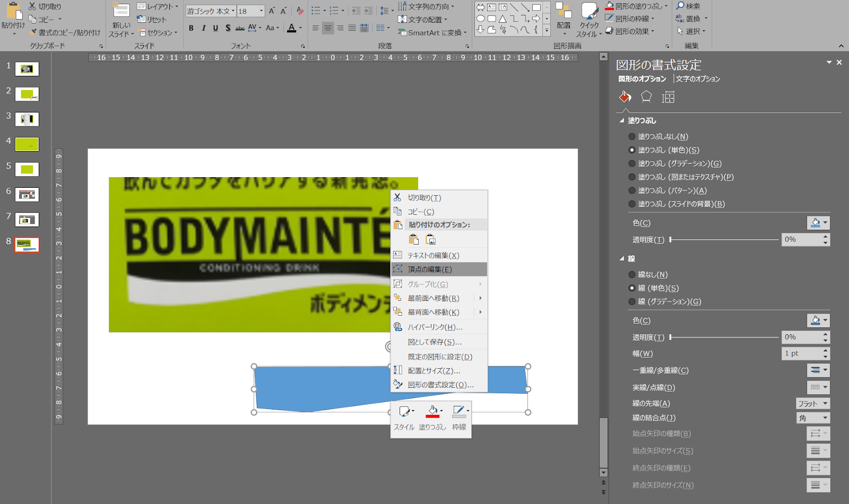Select 塗りつぶしなし(N) radio option
849x504 pixels.
click(658, 136)
